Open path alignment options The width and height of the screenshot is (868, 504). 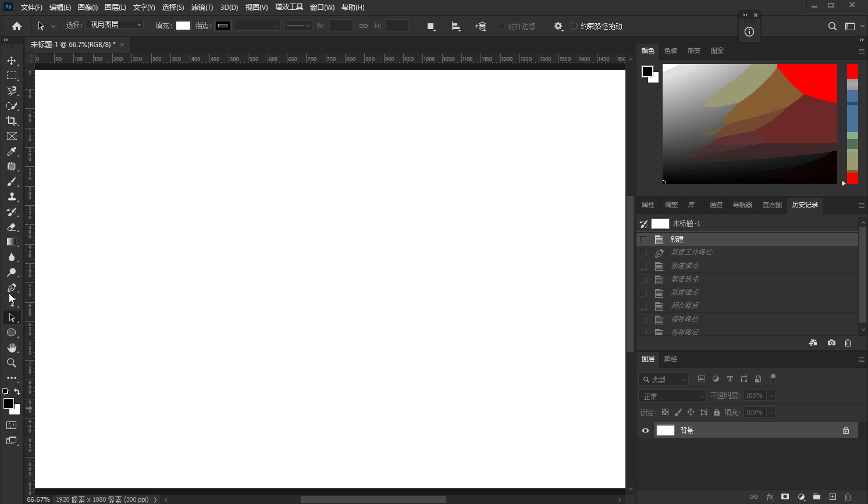[x=456, y=26]
